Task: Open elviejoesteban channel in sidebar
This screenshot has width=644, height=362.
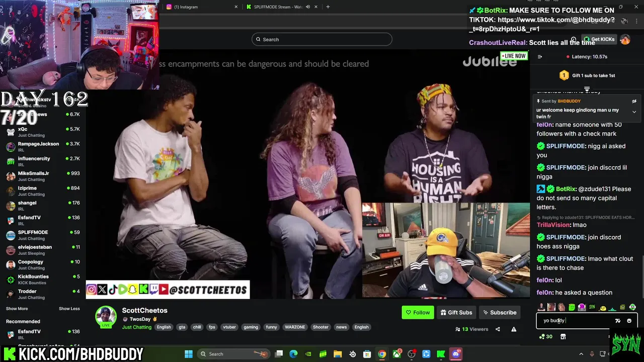Action: [43, 250]
